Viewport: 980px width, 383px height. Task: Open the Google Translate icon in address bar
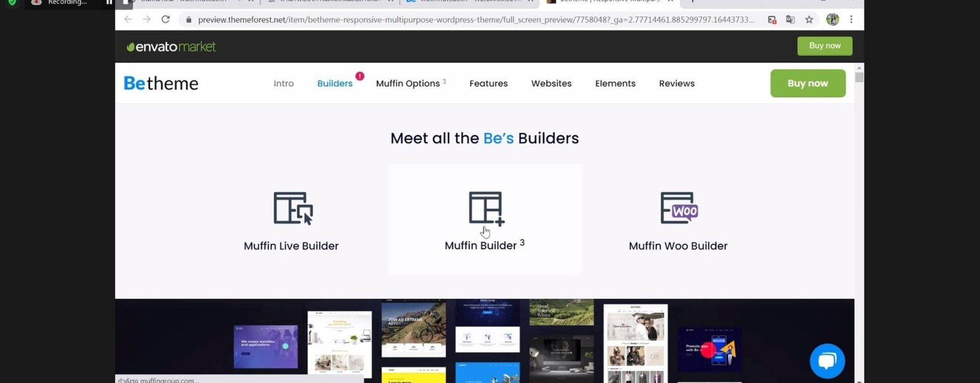pos(790,20)
